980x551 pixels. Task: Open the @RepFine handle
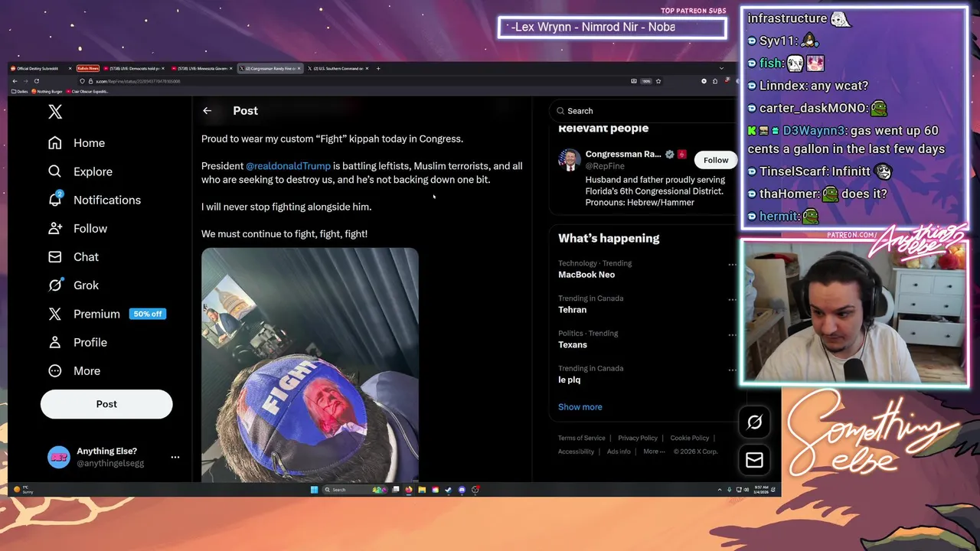click(605, 166)
